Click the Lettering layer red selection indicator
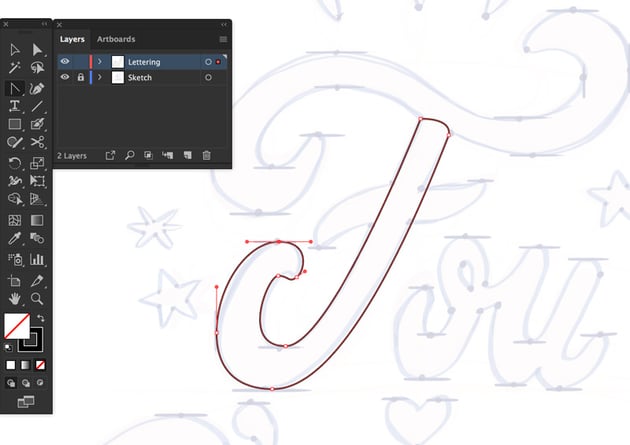This screenshot has height=445, width=630. click(x=218, y=62)
